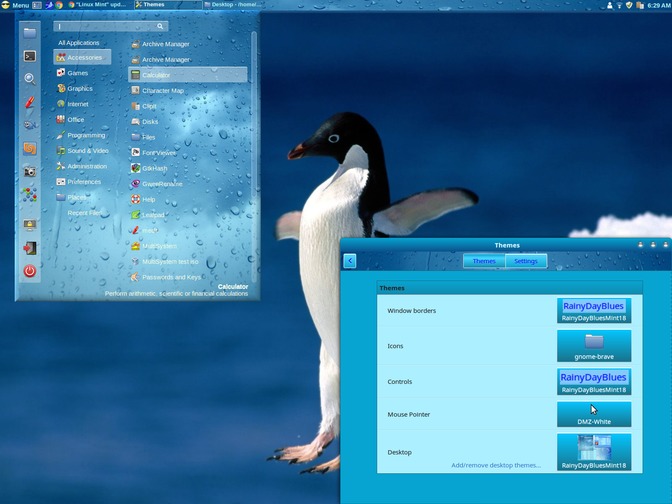The height and width of the screenshot is (504, 672).
Task: Click Add/remove desktop themes link
Action: coord(496,465)
